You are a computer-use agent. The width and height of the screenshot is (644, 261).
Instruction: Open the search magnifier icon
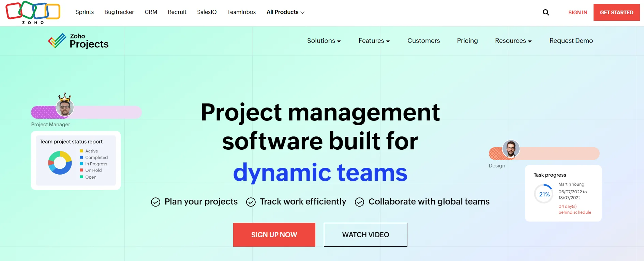pos(546,13)
